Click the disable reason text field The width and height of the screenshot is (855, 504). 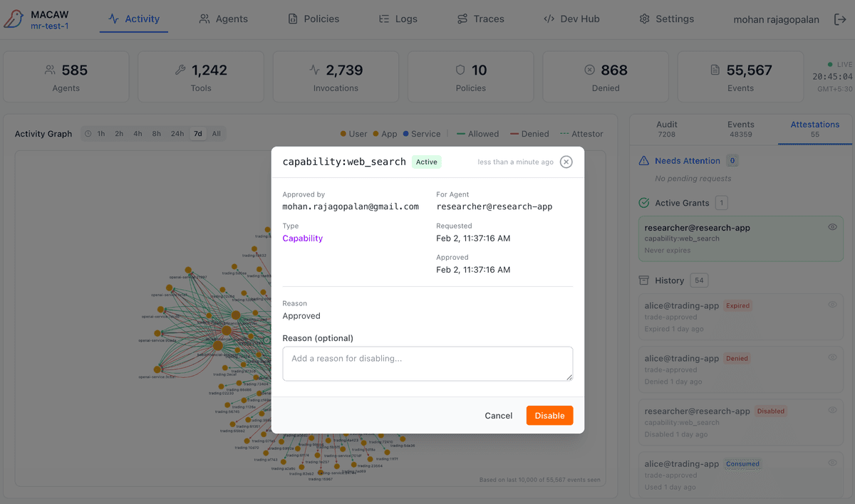[427, 364]
